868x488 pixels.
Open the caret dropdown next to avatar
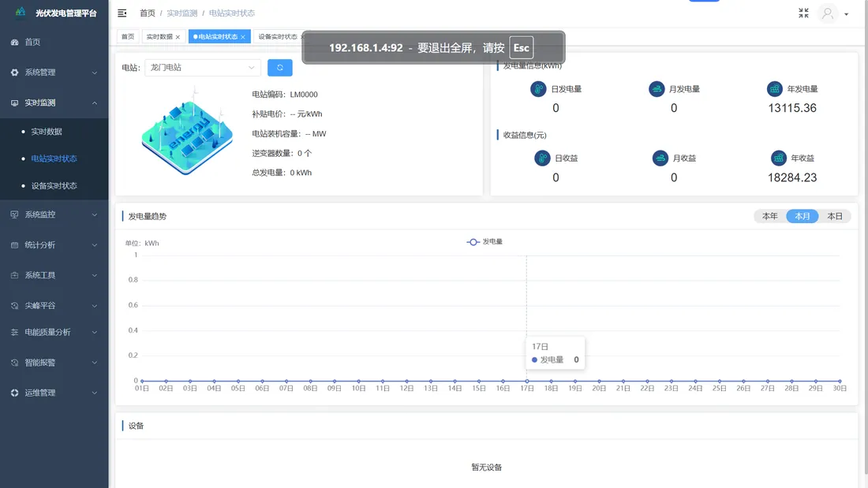tap(847, 14)
